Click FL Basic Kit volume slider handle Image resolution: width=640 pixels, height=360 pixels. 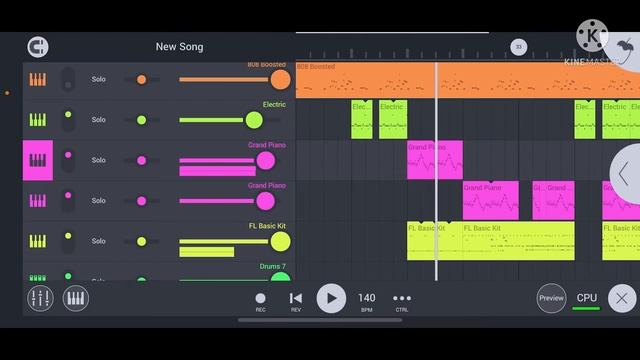coord(280,241)
